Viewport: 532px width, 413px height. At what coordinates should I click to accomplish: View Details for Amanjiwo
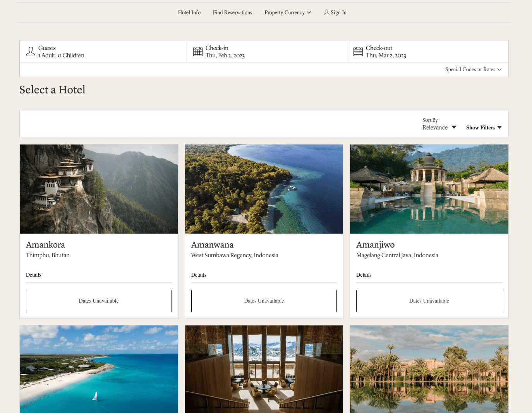(x=364, y=275)
